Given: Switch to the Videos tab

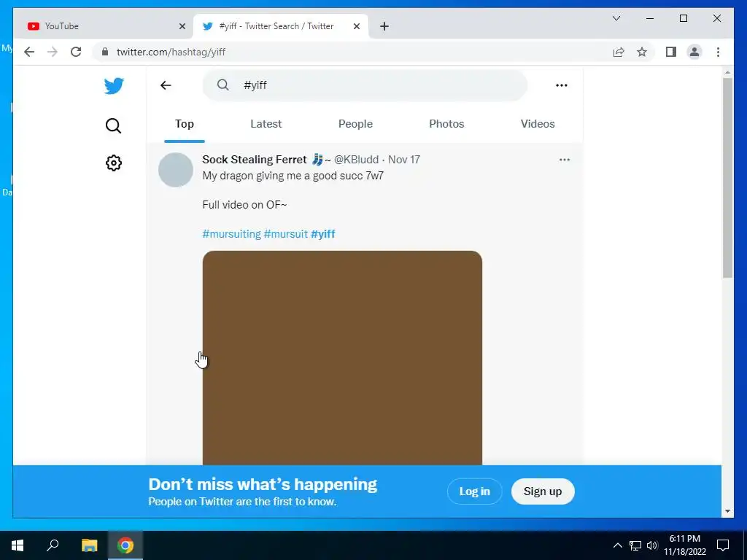Looking at the screenshot, I should [x=538, y=124].
